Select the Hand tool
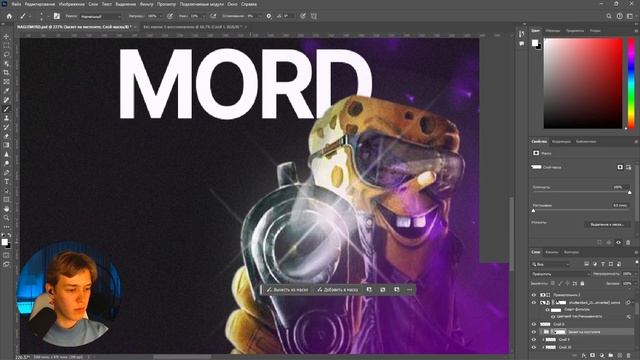Viewport: 640px width, 360px height. (7, 209)
